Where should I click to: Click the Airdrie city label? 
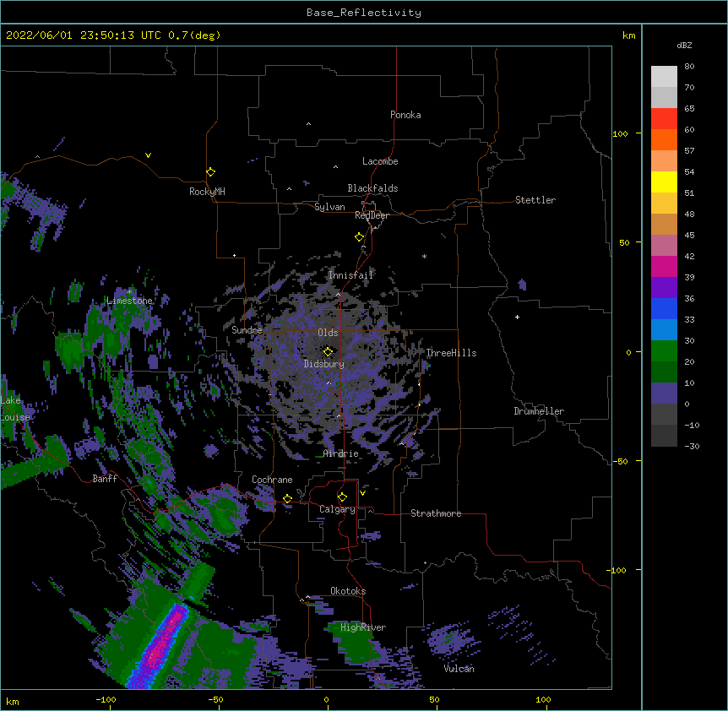tap(341, 453)
